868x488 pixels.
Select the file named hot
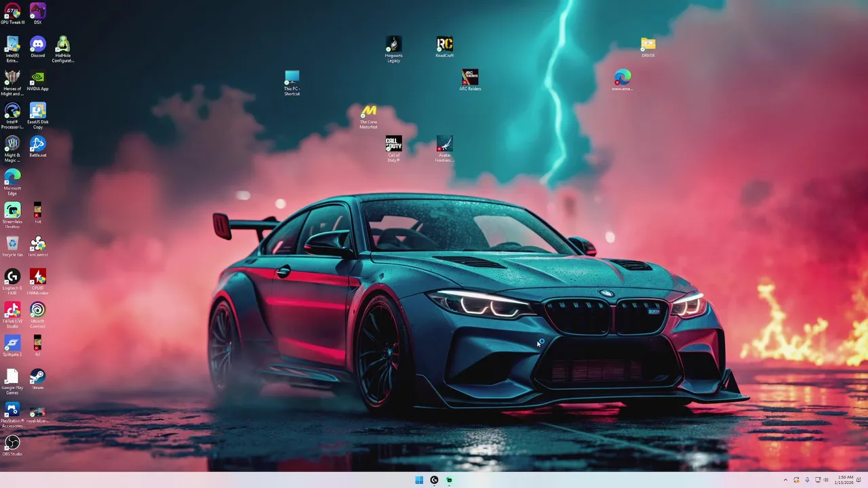(38, 213)
